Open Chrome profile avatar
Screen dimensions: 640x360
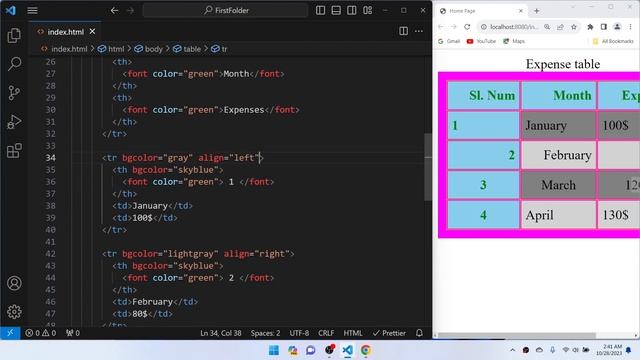pos(617,27)
